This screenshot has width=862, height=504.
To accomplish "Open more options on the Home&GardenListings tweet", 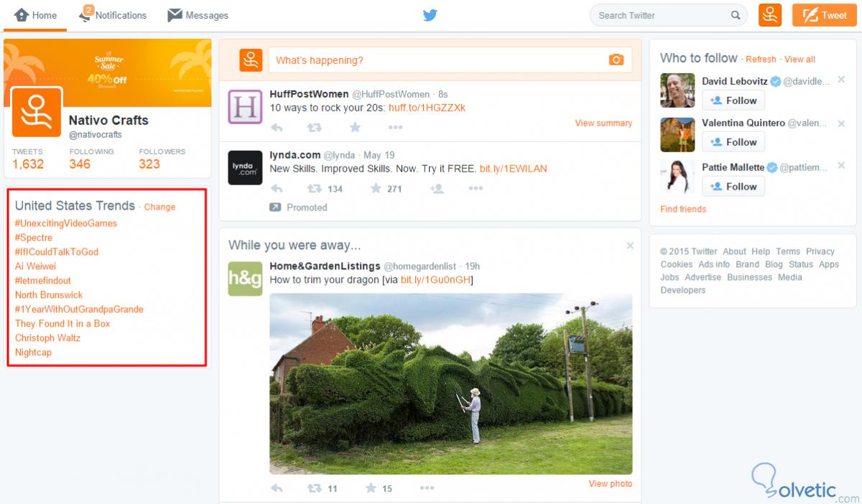I will point(427,488).
